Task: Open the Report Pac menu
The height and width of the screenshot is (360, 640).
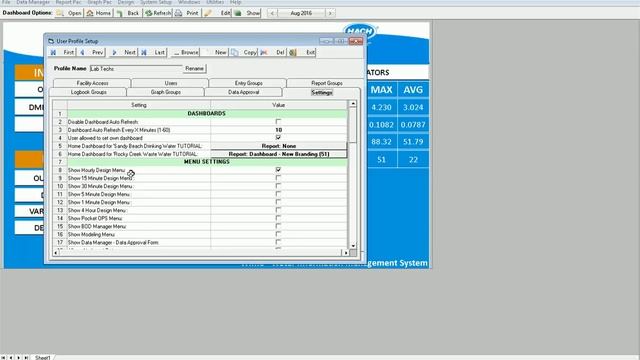Action: (69, 2)
